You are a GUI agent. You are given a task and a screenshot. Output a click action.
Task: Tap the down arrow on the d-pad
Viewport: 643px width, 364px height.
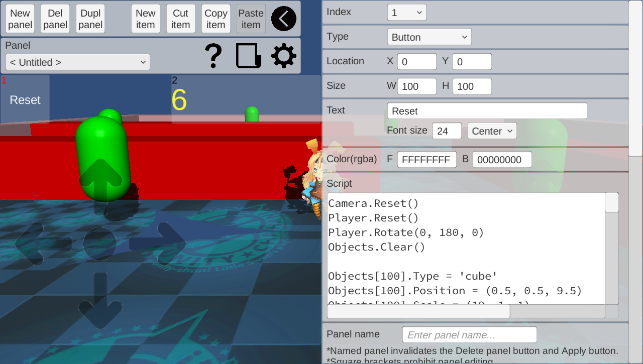100,300
